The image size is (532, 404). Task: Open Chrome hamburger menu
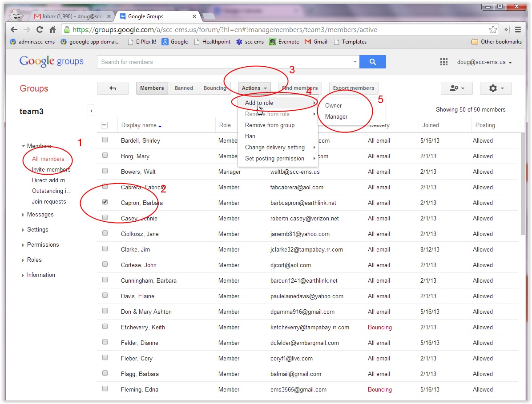(x=518, y=30)
